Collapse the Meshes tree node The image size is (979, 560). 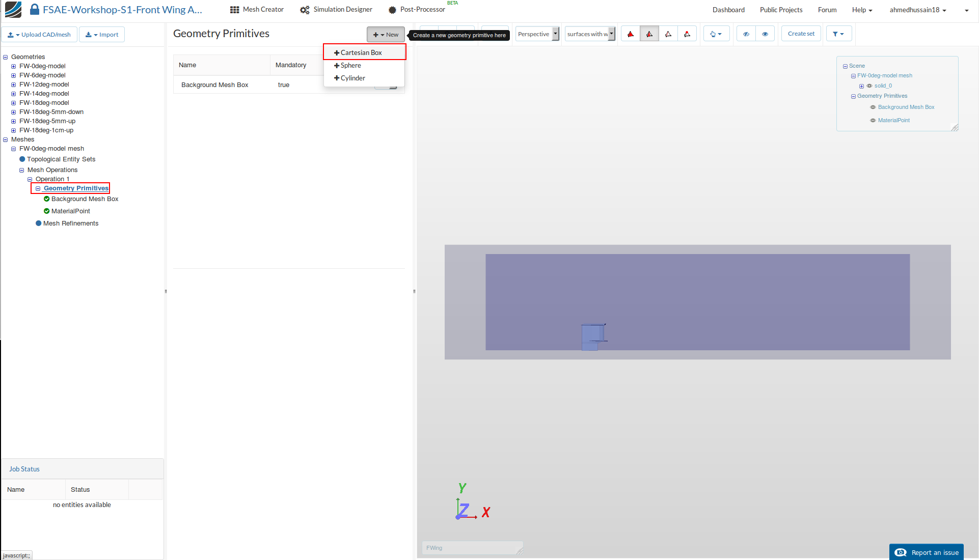tap(6, 139)
